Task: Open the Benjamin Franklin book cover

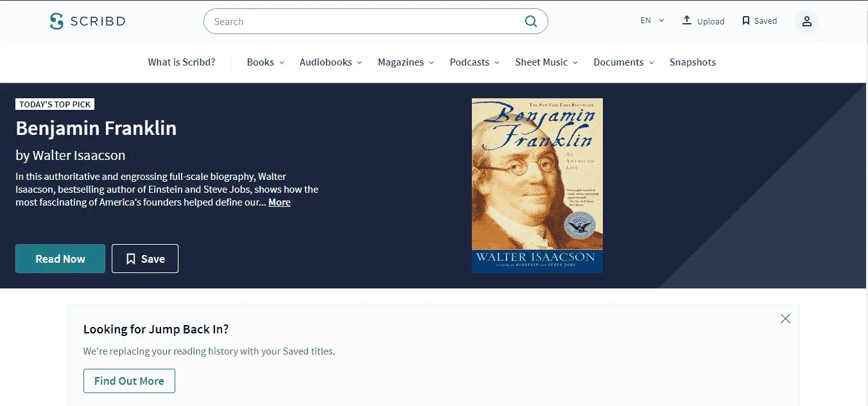Action: (x=537, y=186)
